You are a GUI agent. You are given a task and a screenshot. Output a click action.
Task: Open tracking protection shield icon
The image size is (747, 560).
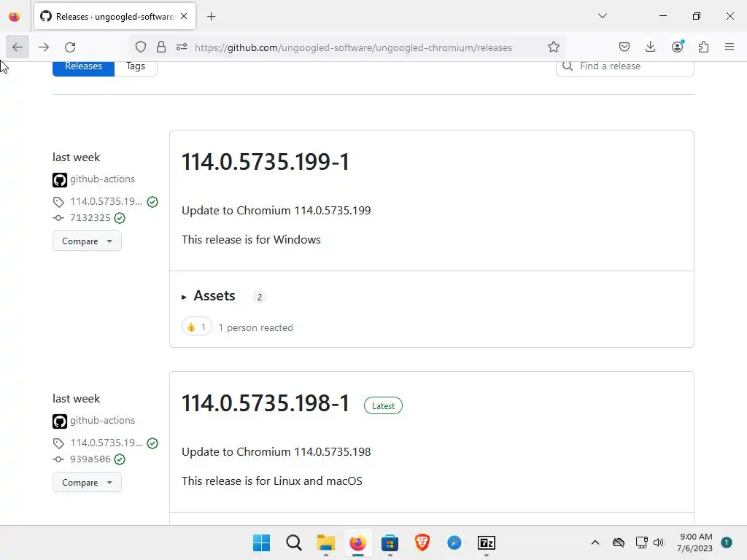click(x=141, y=47)
